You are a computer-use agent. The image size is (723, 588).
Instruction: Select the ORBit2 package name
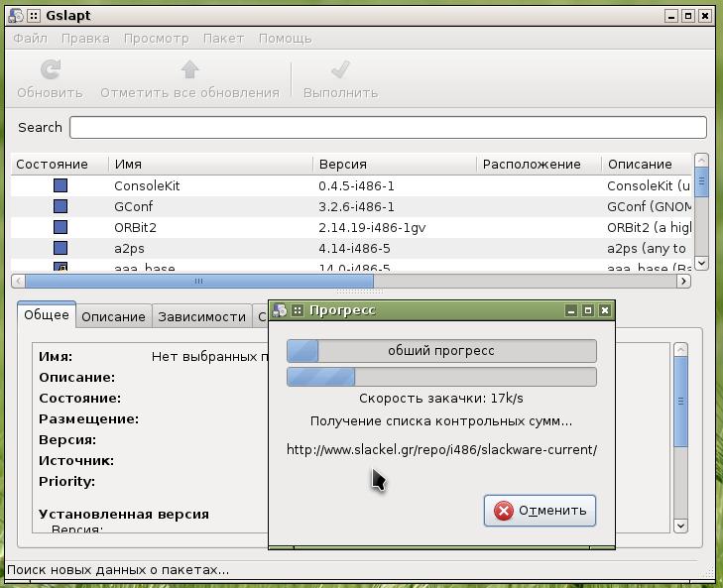(x=136, y=227)
